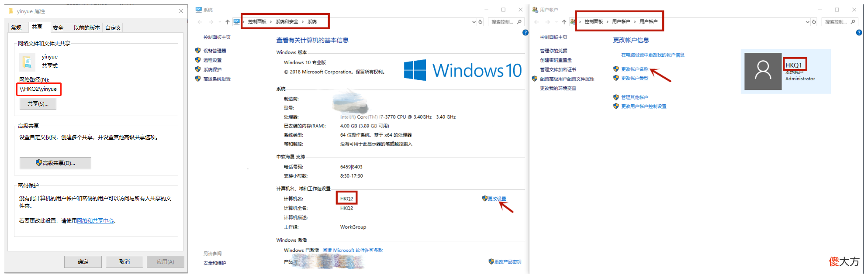Open 系统保护 link
Screen dimensions: 868x278
[x=213, y=70]
